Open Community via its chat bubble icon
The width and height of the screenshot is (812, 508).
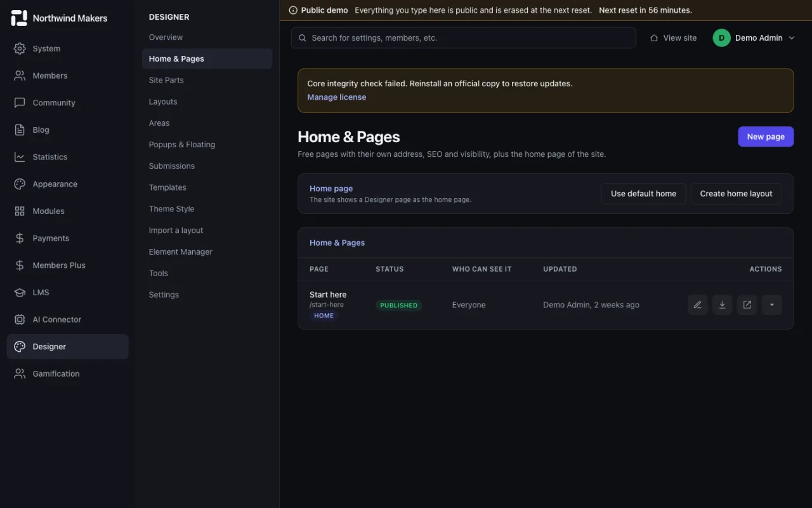20,103
